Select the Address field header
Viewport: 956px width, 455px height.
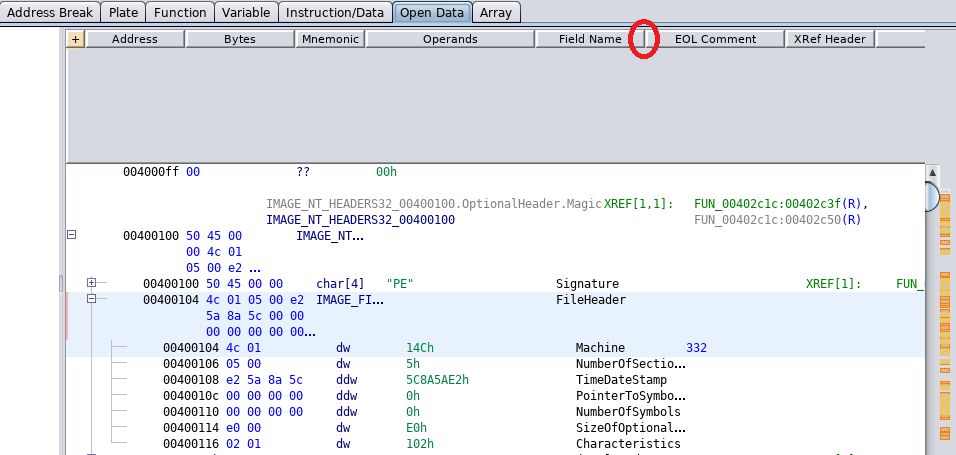(x=135, y=39)
